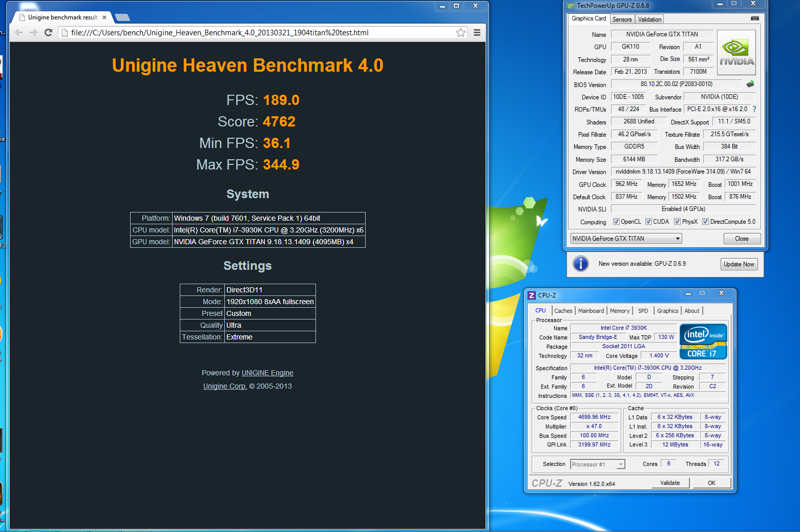Close the Unigine benchmark result tab
The width and height of the screenshot is (800, 532).
pyautogui.click(x=104, y=17)
